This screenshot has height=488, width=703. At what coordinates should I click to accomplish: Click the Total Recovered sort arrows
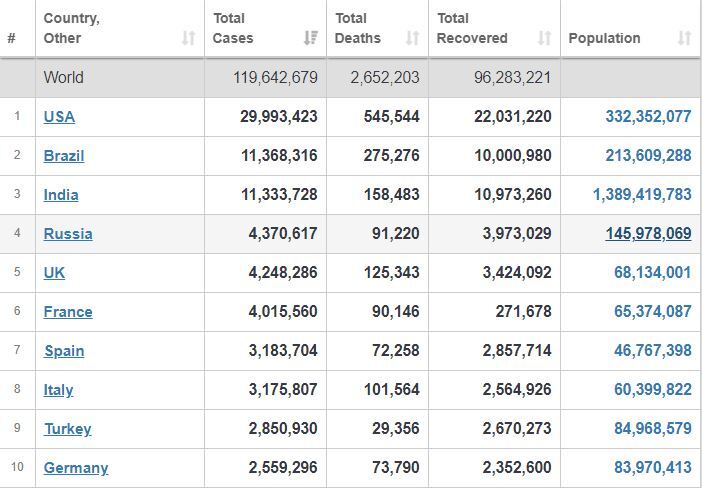click(x=544, y=38)
